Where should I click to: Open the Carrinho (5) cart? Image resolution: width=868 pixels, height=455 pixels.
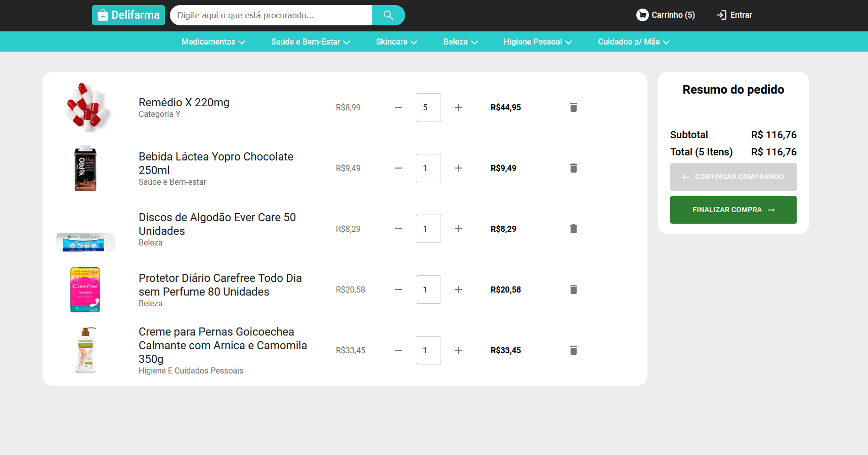point(666,15)
